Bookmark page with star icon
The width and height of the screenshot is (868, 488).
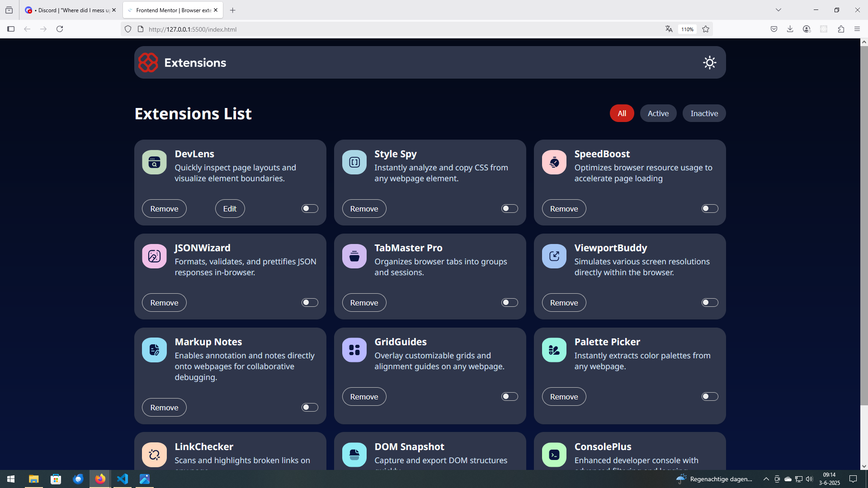coord(706,29)
